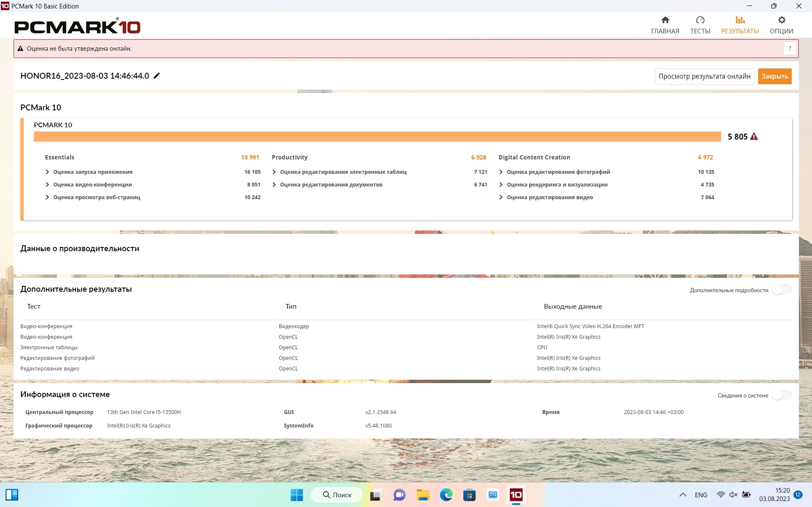Switch to the РЕЗУЛЬТАТЫ tab

(740, 25)
